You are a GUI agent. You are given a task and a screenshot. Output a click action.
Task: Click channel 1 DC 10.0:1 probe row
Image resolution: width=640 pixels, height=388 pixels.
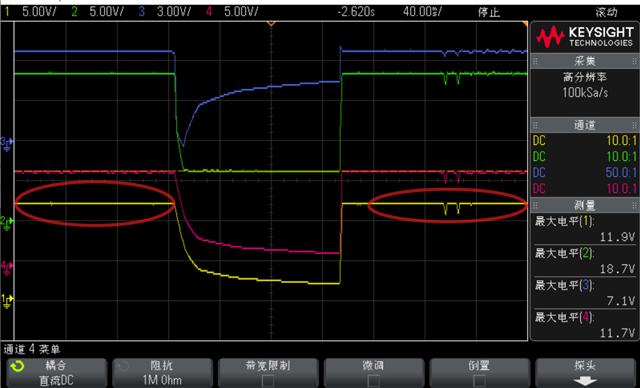(x=585, y=141)
